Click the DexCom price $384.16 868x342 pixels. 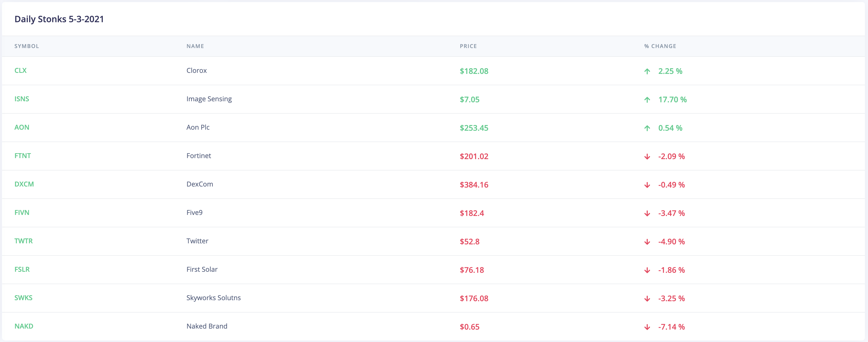coord(474,185)
